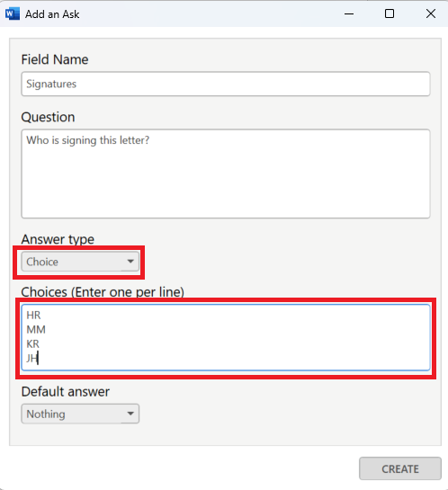Place cursor on the MM choice line

(x=36, y=329)
